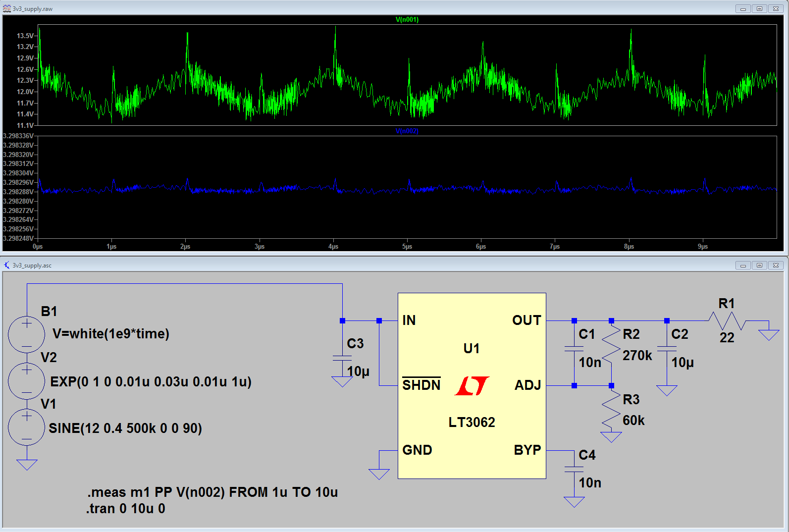Select the V1 SINE voltage source symbol

[27, 427]
